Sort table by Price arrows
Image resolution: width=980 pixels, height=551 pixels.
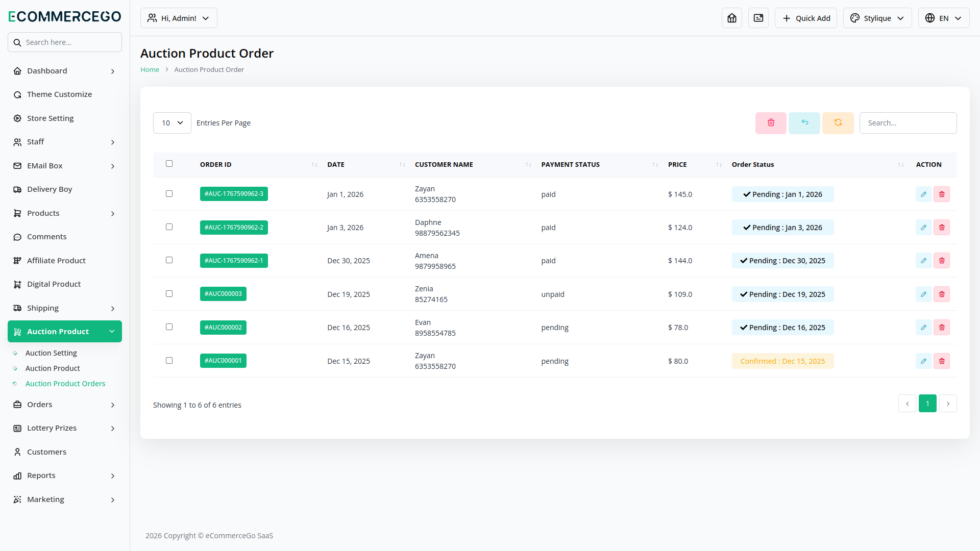pos(719,165)
